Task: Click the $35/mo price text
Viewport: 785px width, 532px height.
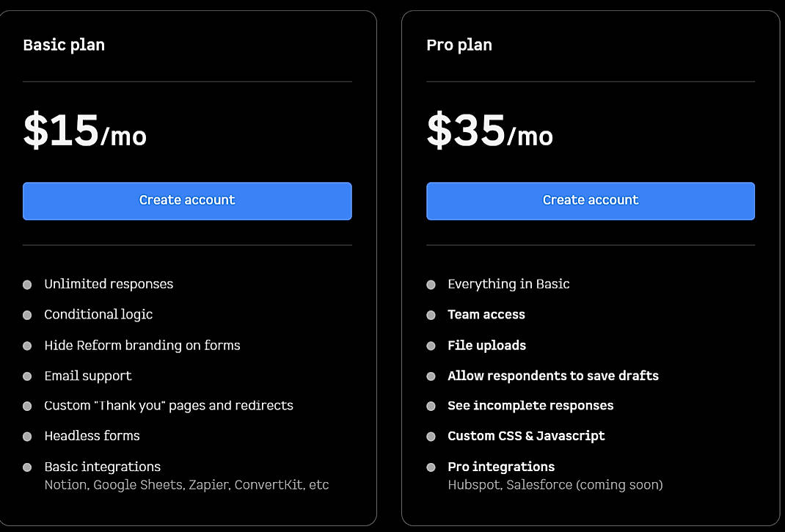Action: click(x=488, y=132)
